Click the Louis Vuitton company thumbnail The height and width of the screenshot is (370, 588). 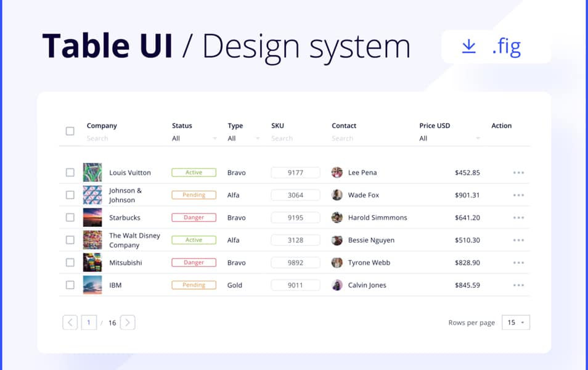click(x=92, y=172)
